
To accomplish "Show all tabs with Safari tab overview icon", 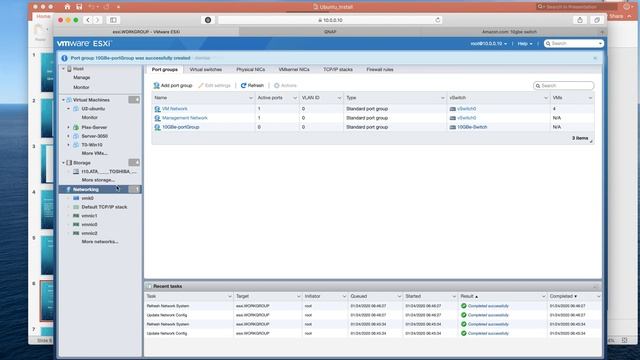I will coord(597,20).
